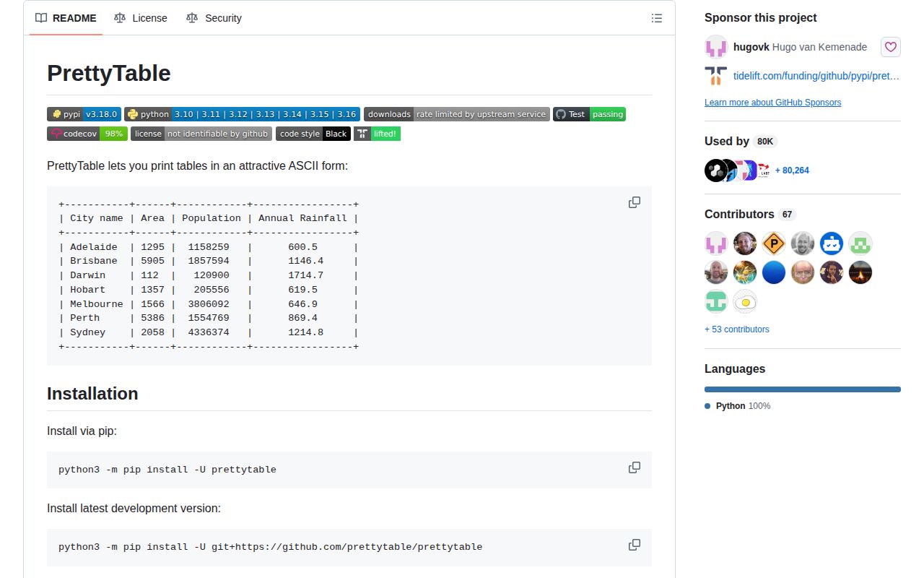Open the README tab
This screenshot has height=578, width=924.
pos(66,18)
